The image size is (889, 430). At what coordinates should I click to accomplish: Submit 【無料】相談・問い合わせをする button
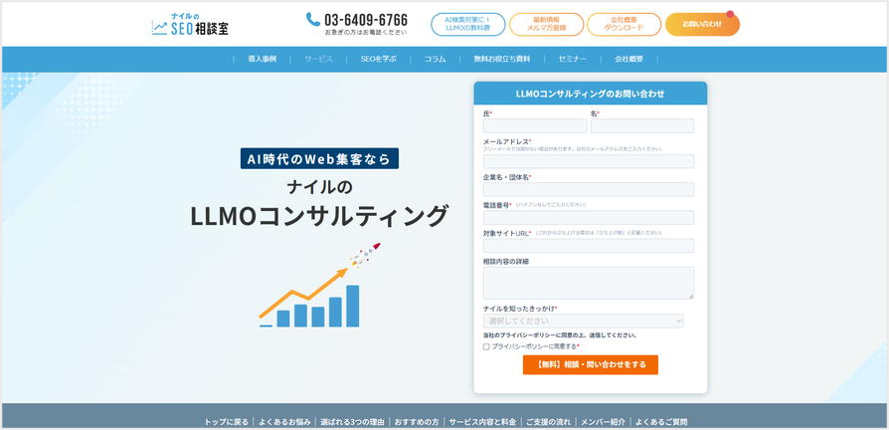point(590,365)
